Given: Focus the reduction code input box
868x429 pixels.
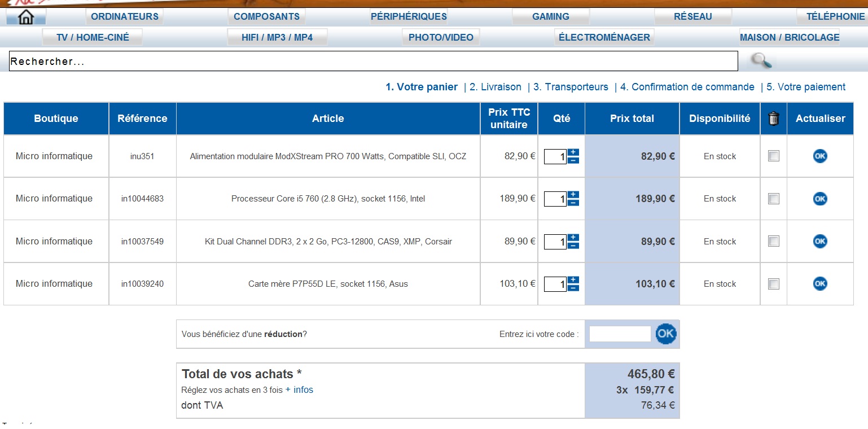Looking at the screenshot, I should (x=620, y=334).
